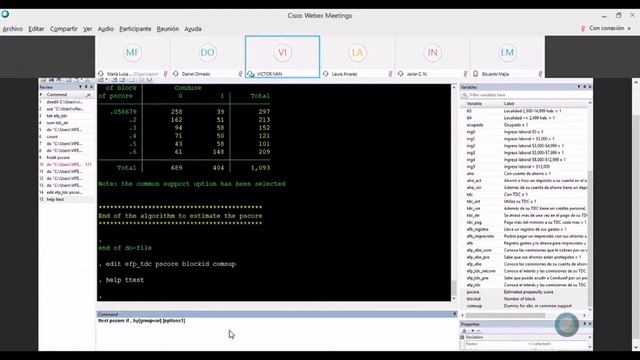Click the floating circular Webex control button
Viewport: 640px width, 360px height.
coord(567,324)
